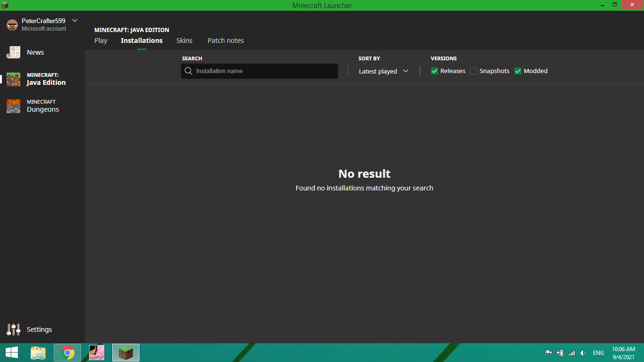
Task: Click the 'No result' heading
Action: click(364, 173)
